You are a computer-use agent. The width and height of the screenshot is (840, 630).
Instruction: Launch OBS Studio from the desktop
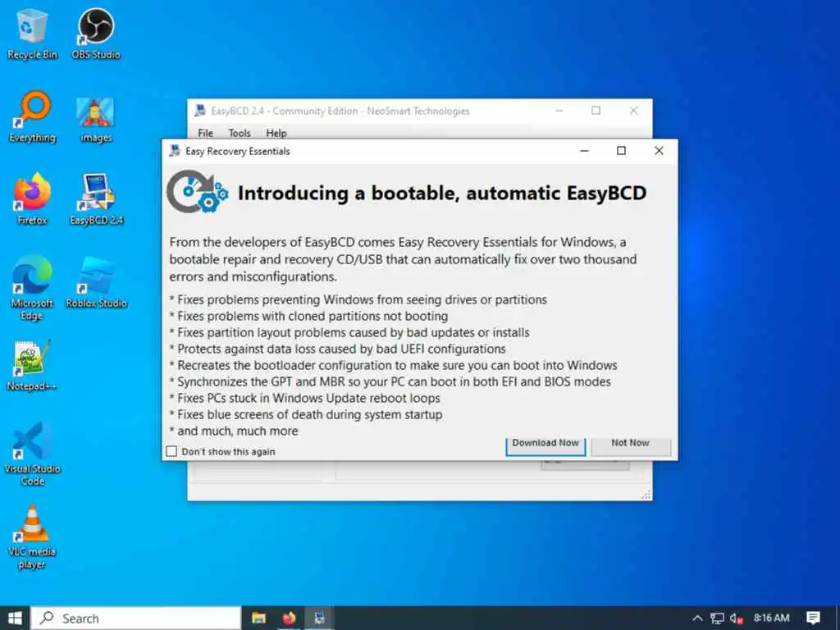(96, 34)
